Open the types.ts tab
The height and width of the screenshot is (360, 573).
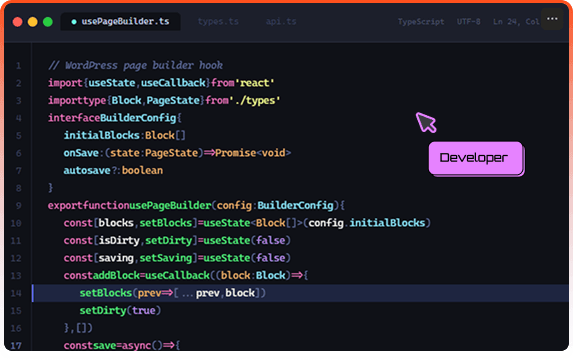coord(218,22)
